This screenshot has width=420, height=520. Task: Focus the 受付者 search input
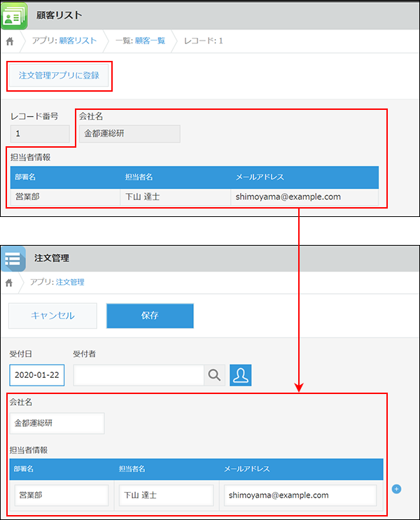pos(139,375)
